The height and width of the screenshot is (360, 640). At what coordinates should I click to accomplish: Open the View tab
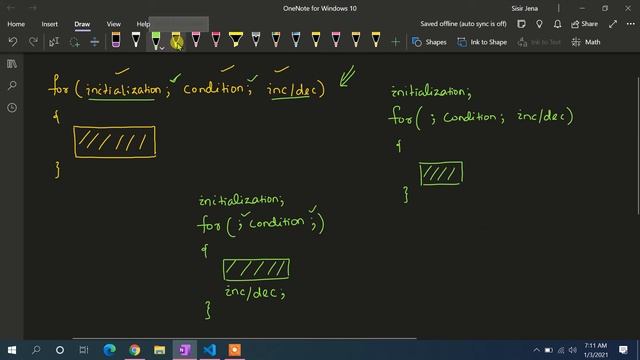tap(113, 24)
